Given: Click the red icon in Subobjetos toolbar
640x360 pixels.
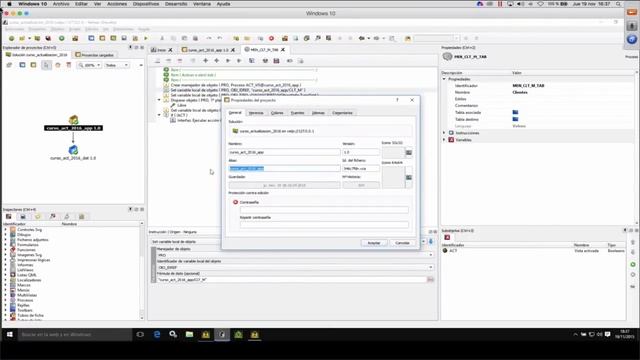Looking at the screenshot, I should (x=447, y=237).
